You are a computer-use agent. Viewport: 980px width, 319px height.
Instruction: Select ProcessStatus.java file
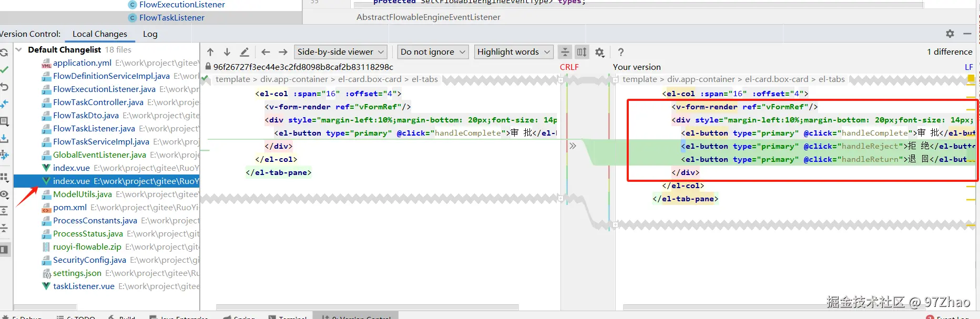coord(107,233)
